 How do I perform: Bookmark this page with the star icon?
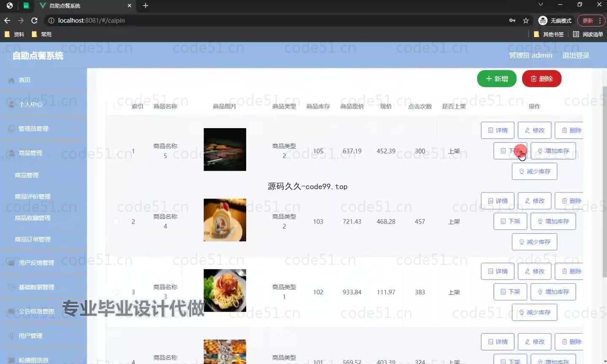(526, 20)
